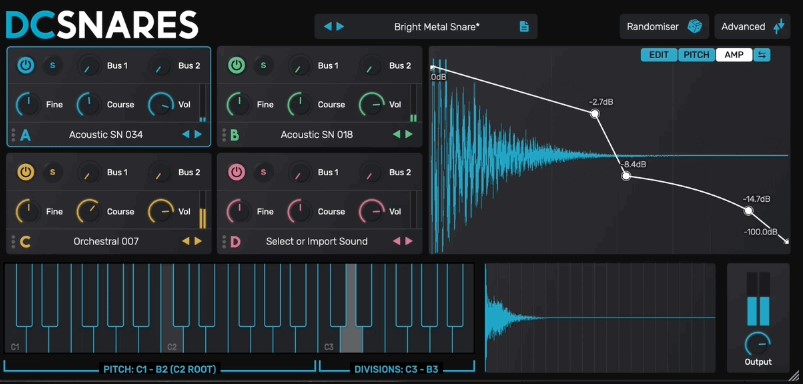
Task: Disable layer D pink power button
Action: tap(237, 173)
